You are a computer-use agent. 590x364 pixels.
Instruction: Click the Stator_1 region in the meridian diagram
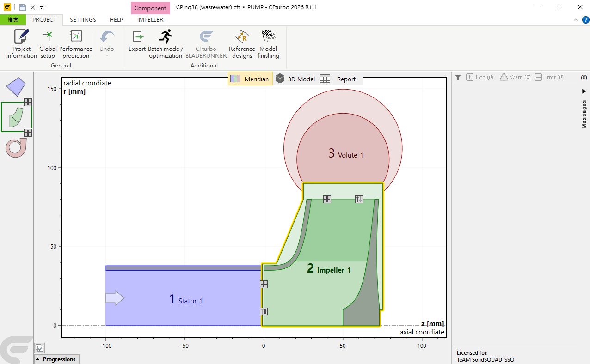coord(185,299)
